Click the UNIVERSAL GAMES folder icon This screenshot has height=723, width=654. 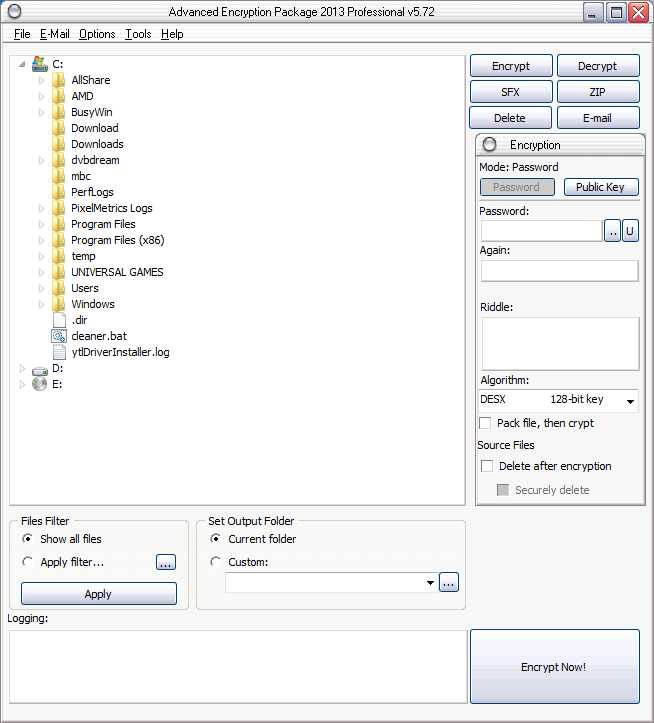pyautogui.click(x=59, y=272)
